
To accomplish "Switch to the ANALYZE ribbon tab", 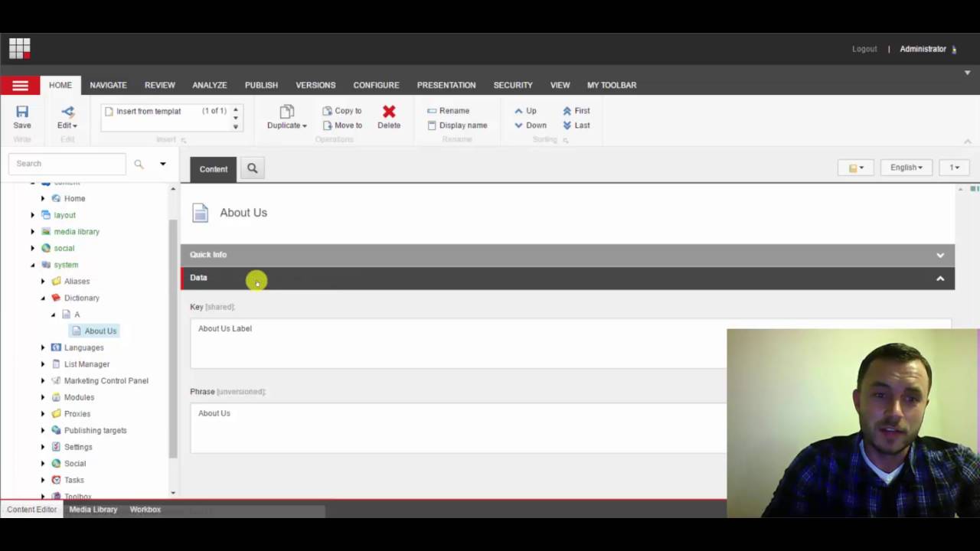I will [210, 85].
